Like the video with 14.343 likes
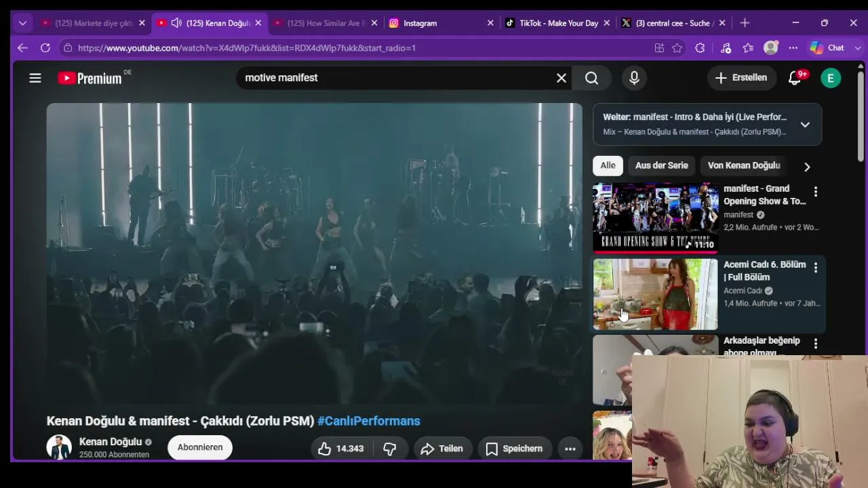The image size is (868, 488). pos(340,449)
